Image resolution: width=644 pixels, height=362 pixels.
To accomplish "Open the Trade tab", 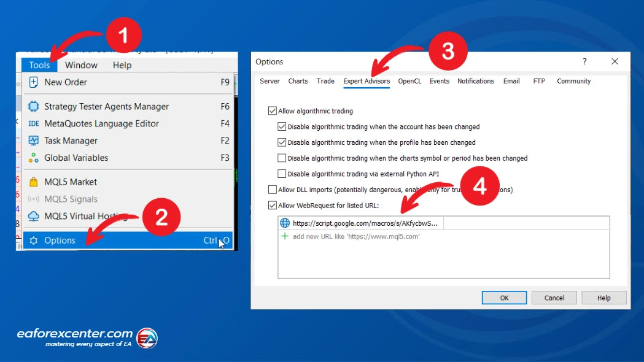I will 325,81.
